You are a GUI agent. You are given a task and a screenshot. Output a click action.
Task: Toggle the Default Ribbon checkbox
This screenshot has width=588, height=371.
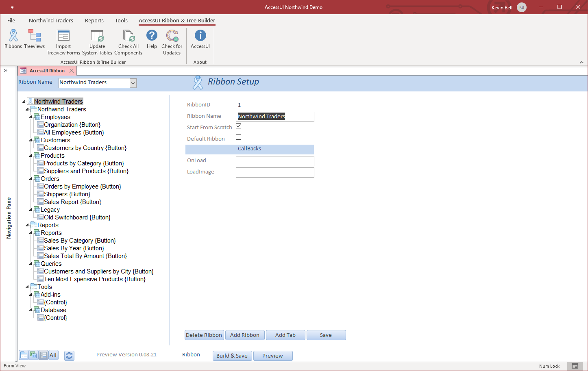click(x=239, y=137)
